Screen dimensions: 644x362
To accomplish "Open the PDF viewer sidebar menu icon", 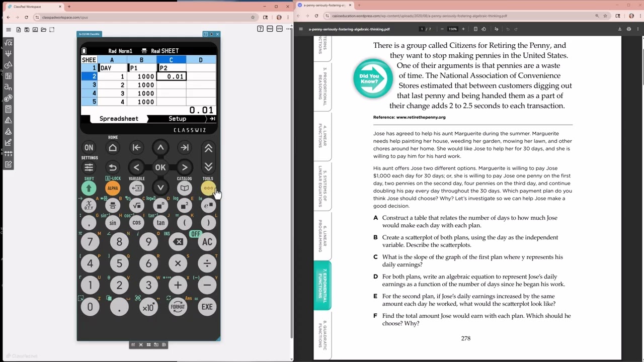I will 301,29.
